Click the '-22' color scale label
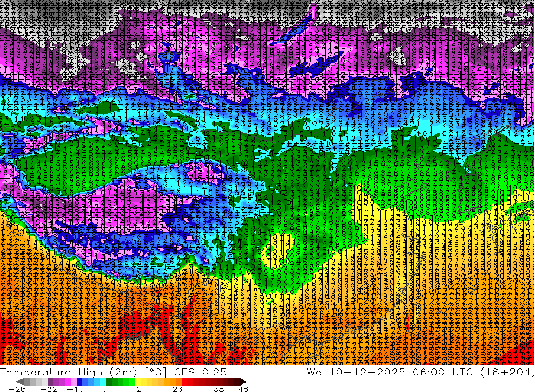Image resolution: width=535 pixels, height=392 pixels. click(48, 389)
